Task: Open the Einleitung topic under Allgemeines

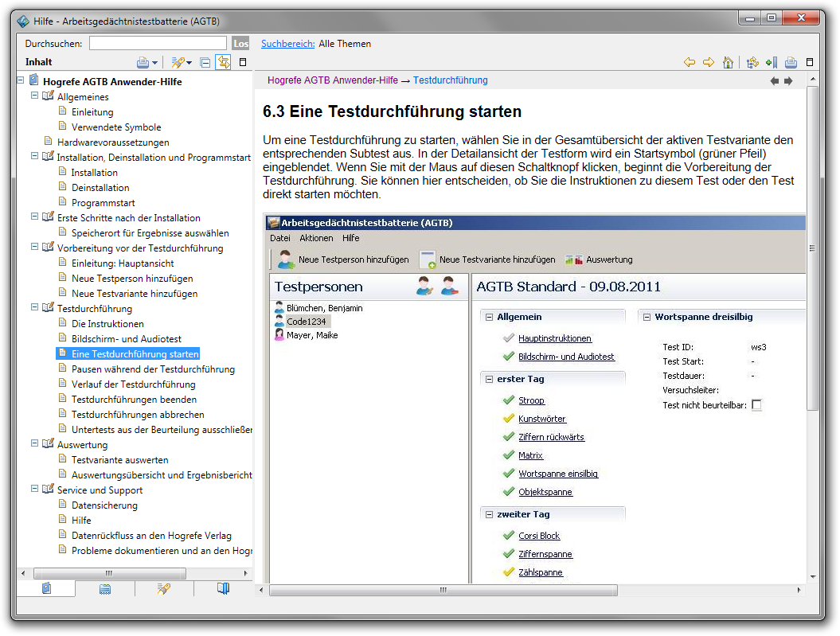Action: [92, 112]
